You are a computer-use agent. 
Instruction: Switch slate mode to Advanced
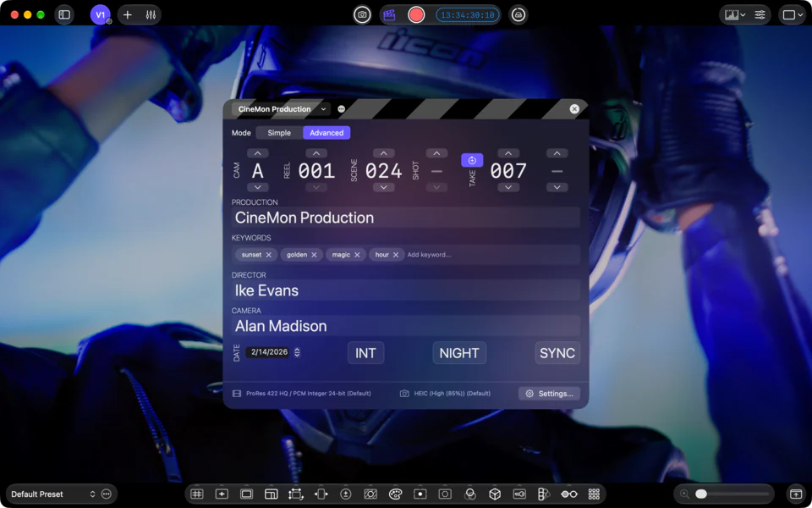pos(326,133)
